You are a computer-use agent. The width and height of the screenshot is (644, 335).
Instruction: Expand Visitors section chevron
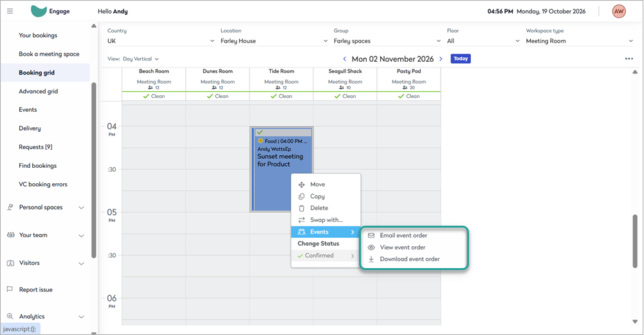pyautogui.click(x=81, y=264)
